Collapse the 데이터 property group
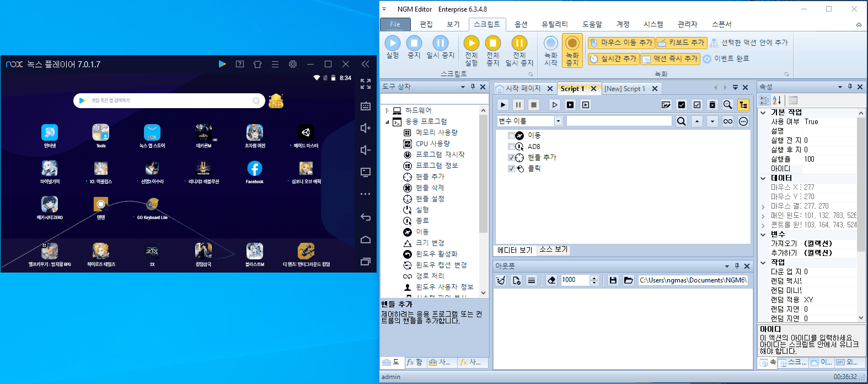This screenshot has width=868, height=384. 763,178
